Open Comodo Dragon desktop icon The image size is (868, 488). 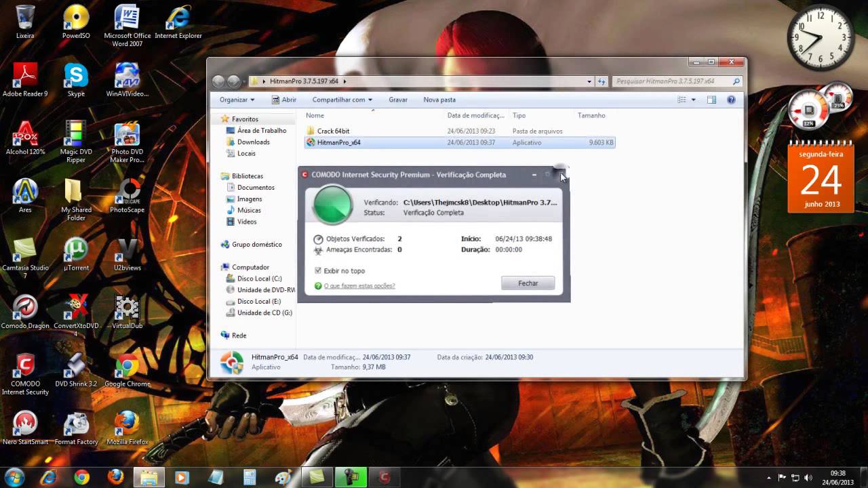pyautogui.click(x=25, y=312)
